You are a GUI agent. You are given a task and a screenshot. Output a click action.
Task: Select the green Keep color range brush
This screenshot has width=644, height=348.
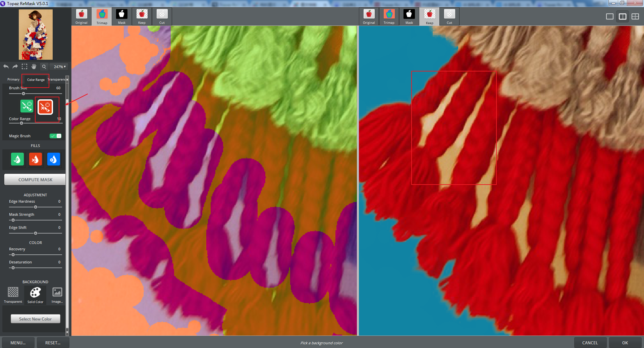tap(26, 106)
